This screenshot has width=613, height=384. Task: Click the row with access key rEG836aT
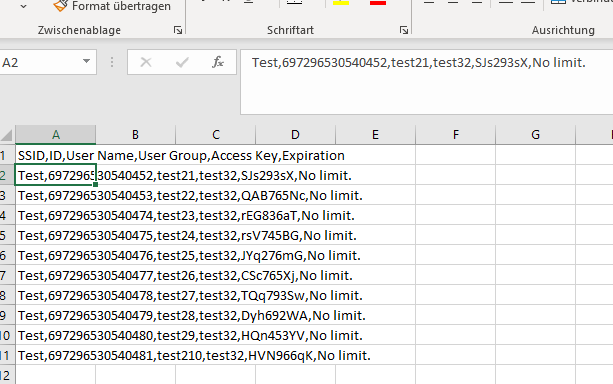coord(186,215)
